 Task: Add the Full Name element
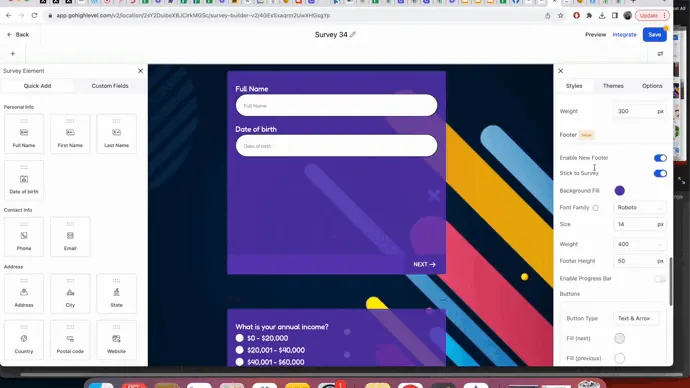tap(24, 134)
